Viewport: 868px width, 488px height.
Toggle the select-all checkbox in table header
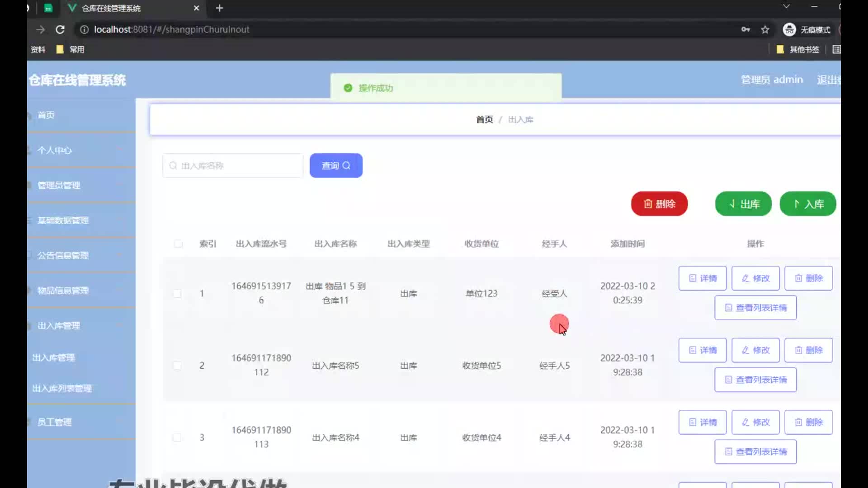coord(178,244)
